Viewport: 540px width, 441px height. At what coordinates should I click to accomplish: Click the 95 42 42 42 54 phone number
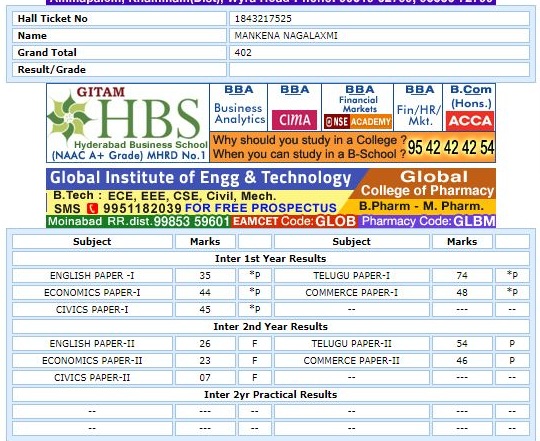[x=451, y=147]
